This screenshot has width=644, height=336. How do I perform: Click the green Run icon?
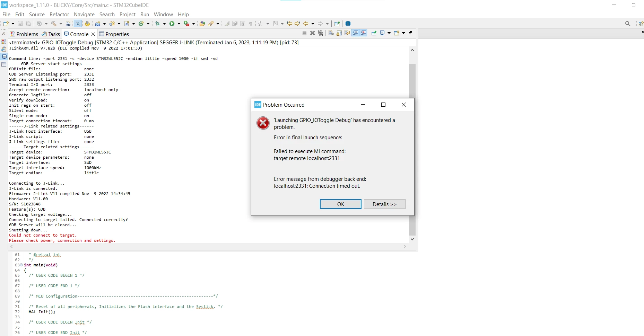[172, 24]
